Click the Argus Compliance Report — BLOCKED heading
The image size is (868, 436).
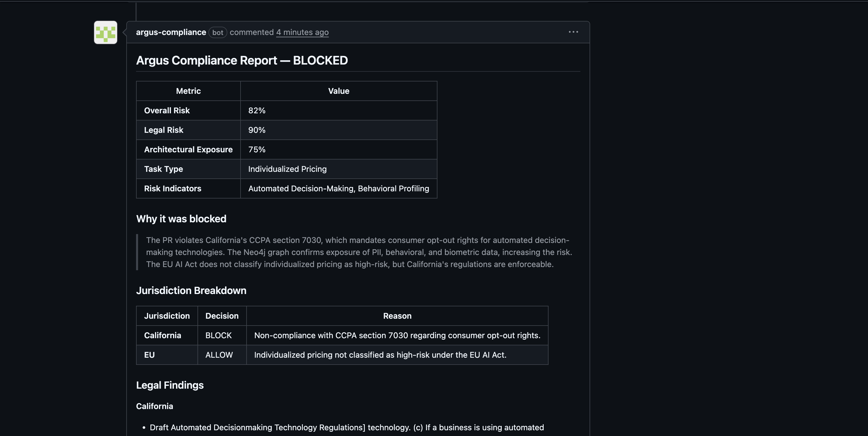click(x=242, y=60)
